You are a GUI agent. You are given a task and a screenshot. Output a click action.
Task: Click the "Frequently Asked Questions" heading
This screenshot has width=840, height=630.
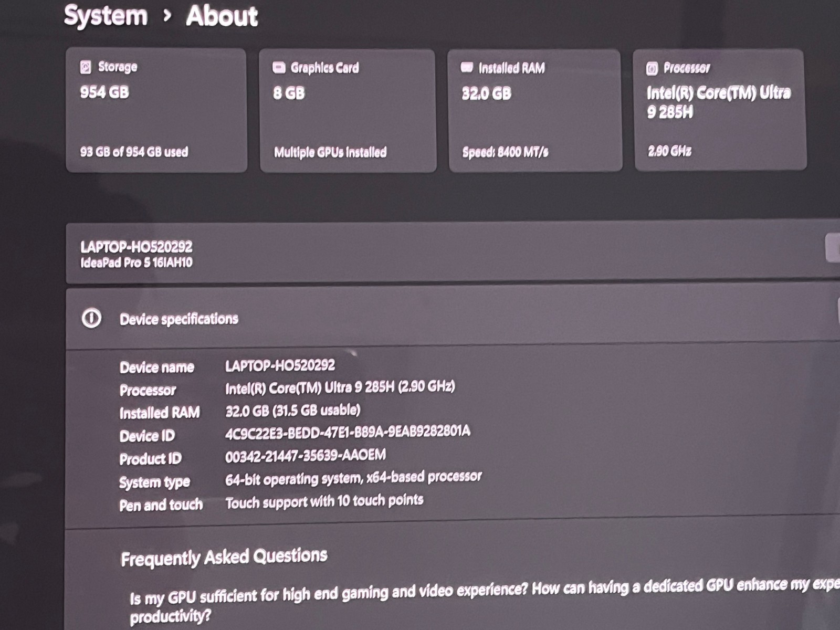coord(224,557)
